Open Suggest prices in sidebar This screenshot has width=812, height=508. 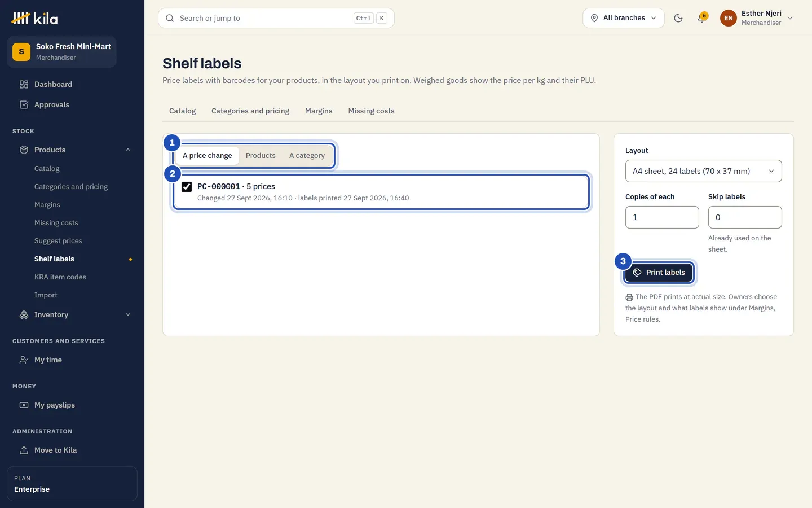58,241
